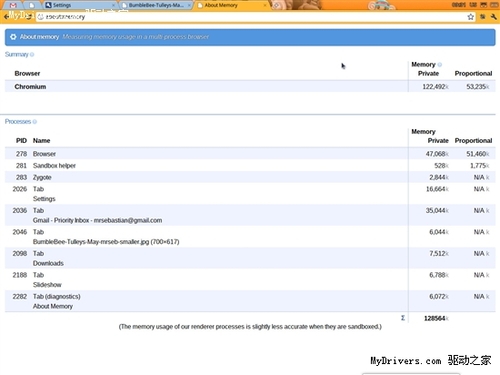Screen dimensions: 500x375
Task: Select PID 2046 cell
Action: pyautogui.click(x=20, y=232)
